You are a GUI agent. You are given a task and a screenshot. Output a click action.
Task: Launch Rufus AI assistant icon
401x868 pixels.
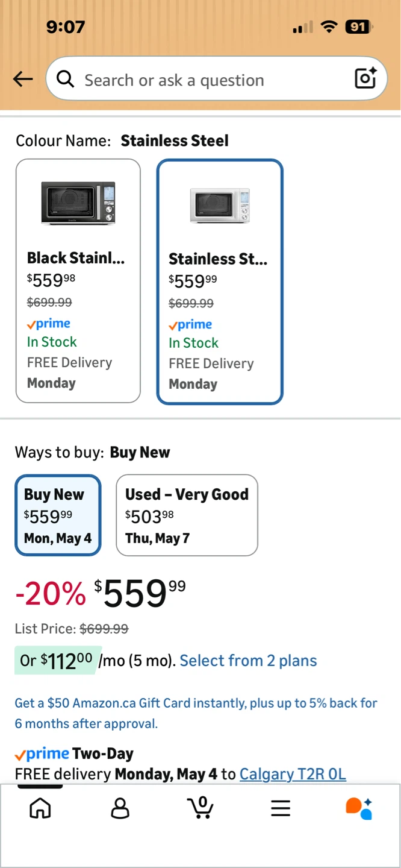[359, 808]
